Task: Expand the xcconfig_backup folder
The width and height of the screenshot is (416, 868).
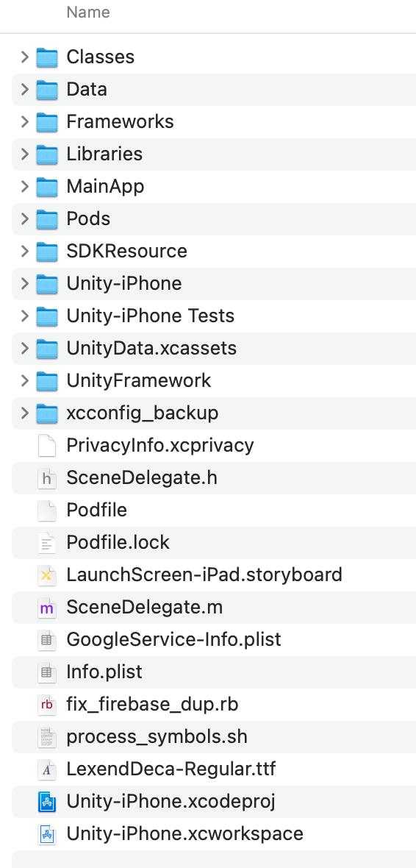Action: pyautogui.click(x=24, y=413)
